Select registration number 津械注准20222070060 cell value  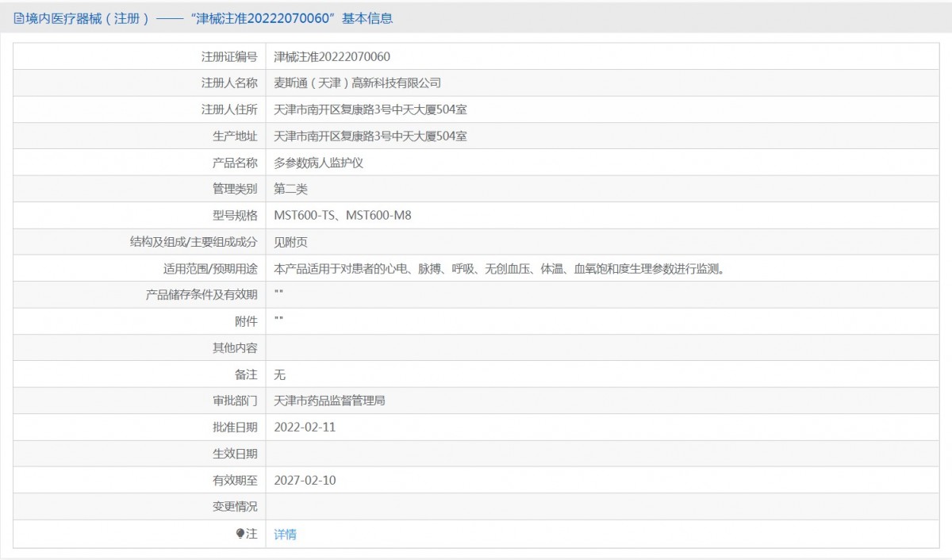tap(332, 56)
